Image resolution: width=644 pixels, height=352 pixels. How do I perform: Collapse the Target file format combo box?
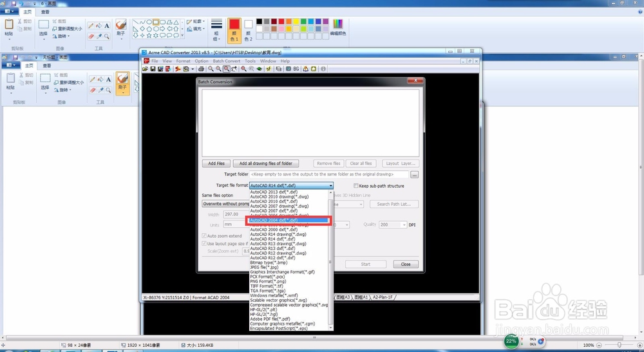[x=330, y=186]
